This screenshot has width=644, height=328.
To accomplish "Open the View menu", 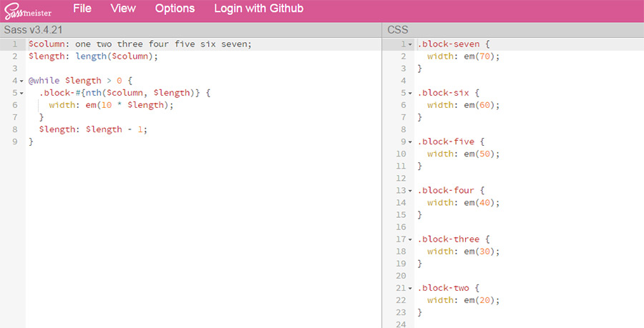I will click(x=123, y=9).
